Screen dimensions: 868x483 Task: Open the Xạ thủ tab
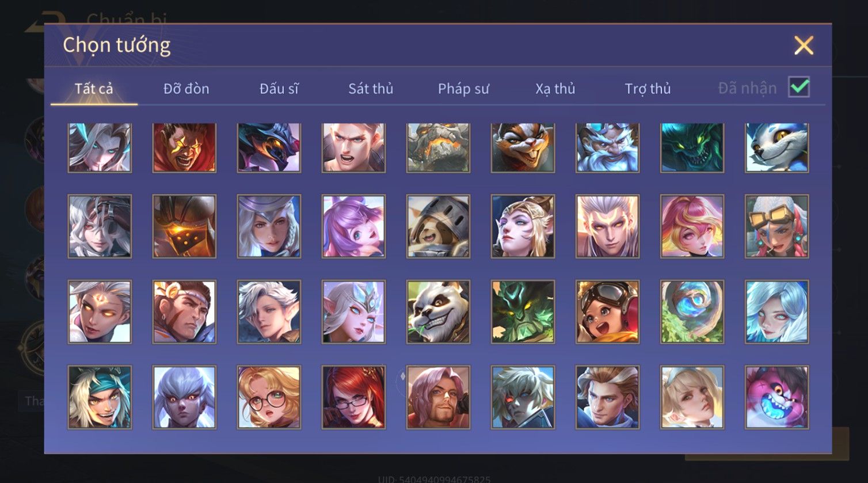point(555,89)
